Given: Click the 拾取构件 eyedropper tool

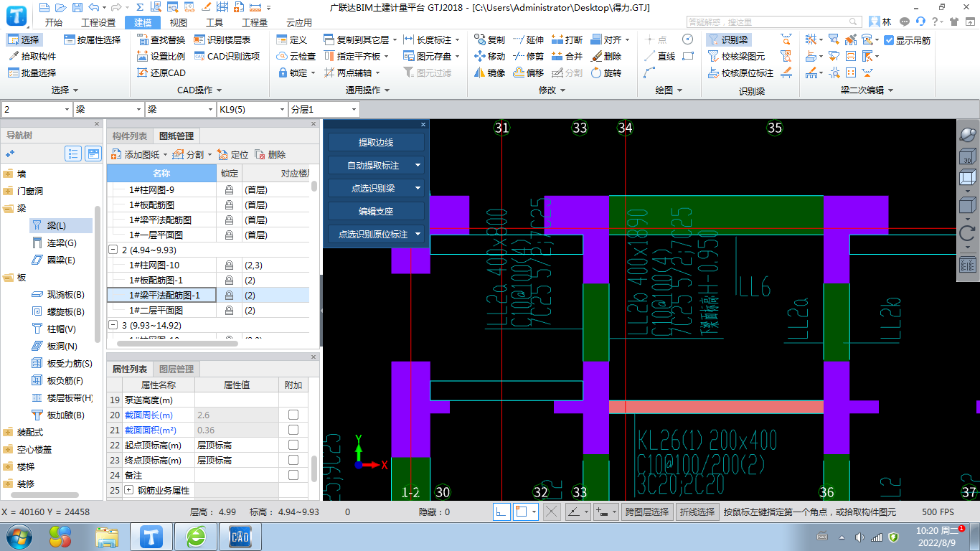Looking at the screenshot, I should point(32,56).
